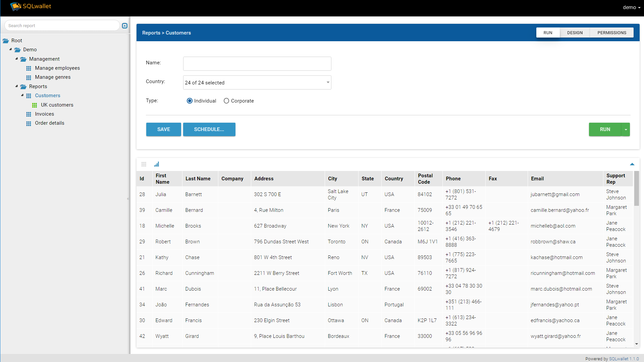The width and height of the screenshot is (644, 362).
Task: Collapse the results panel with the up arrow
Action: point(632,164)
